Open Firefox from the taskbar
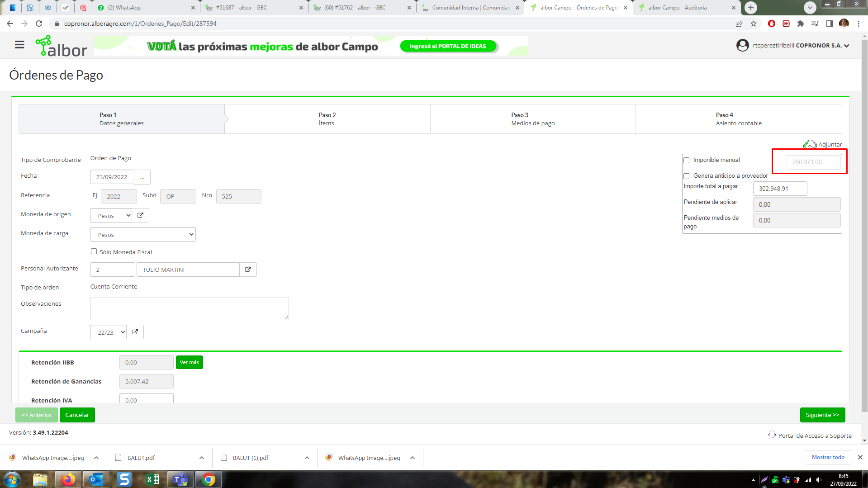This screenshot has height=488, width=868. point(68,479)
